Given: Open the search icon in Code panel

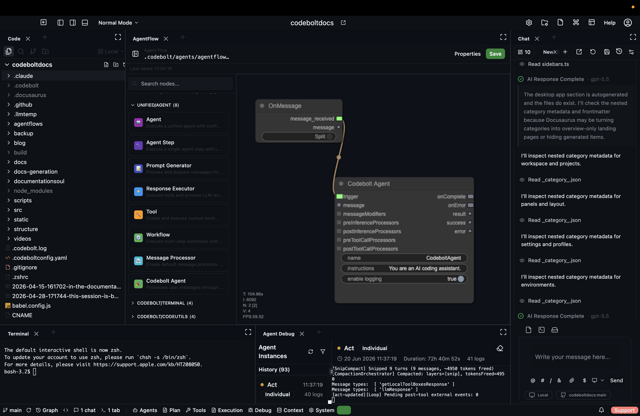Looking at the screenshot, I should 21,51.
